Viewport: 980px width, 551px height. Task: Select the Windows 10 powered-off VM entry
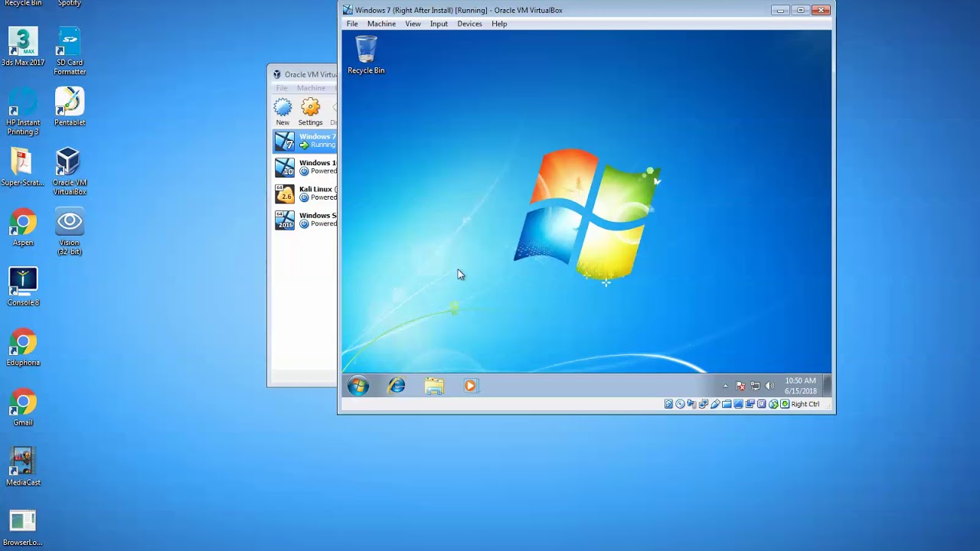pos(305,167)
